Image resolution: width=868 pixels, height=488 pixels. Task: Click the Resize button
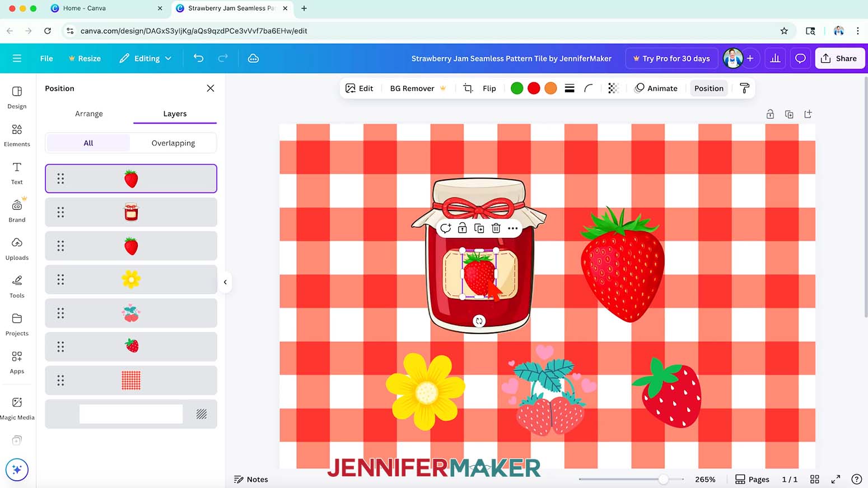[85, 58]
